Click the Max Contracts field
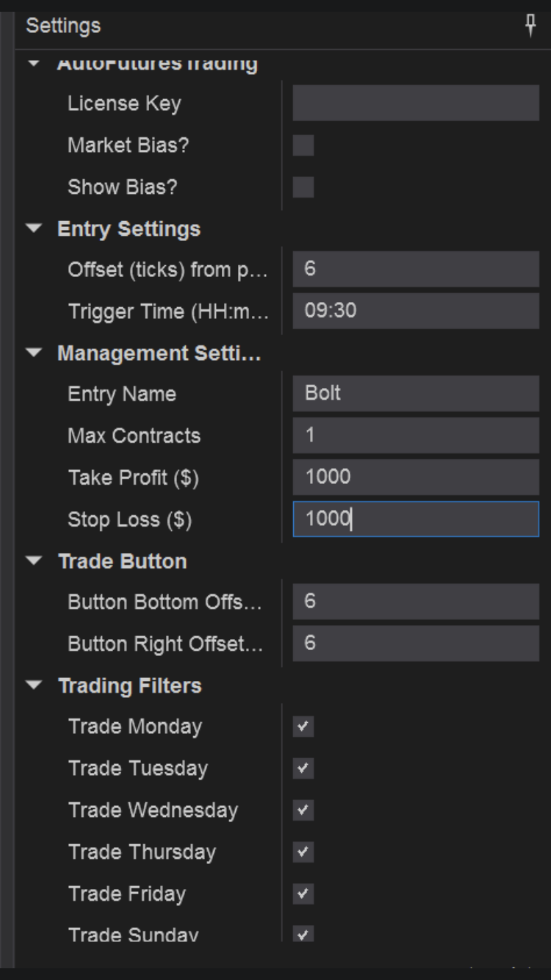Screen dimensions: 551x980 (x=416, y=436)
